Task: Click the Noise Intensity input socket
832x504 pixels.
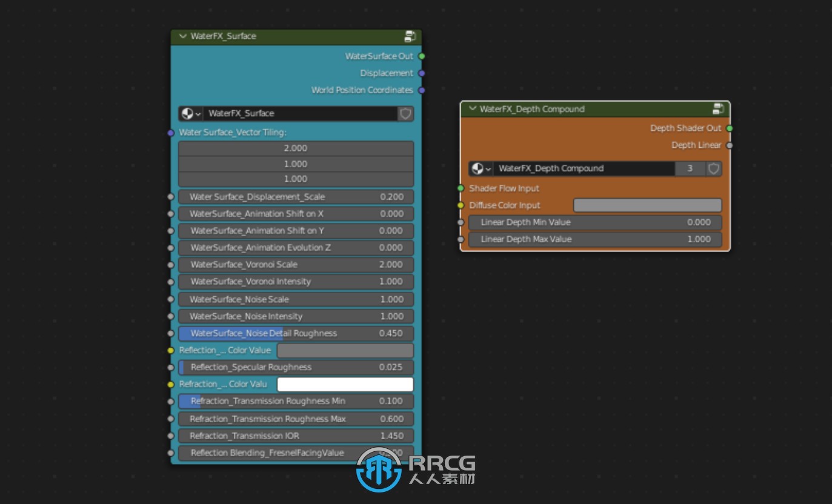Action: (171, 316)
